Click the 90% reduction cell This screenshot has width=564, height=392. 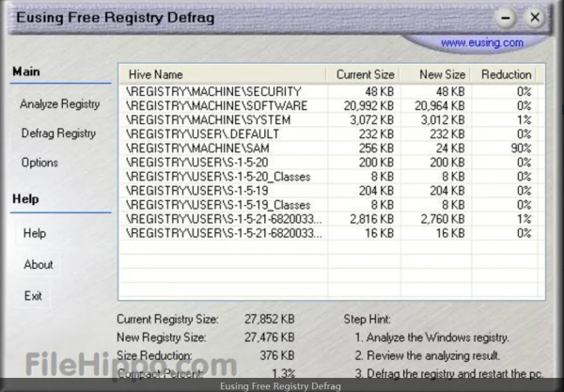tap(521, 149)
